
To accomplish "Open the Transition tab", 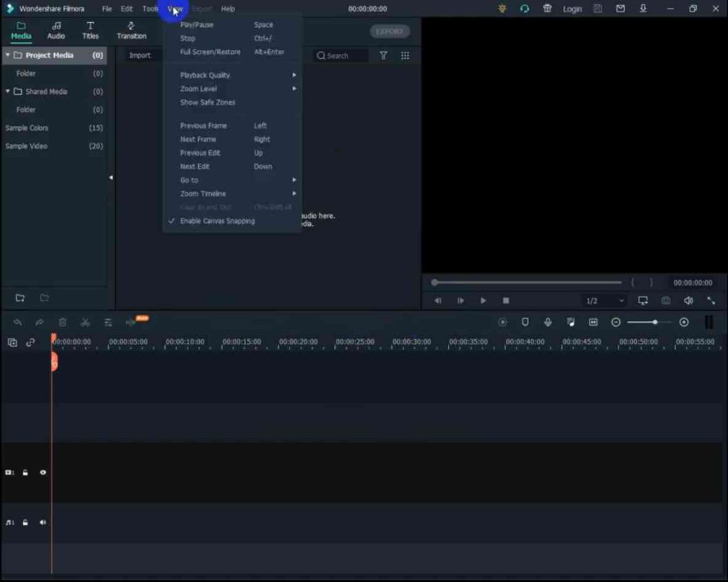I will point(132,31).
